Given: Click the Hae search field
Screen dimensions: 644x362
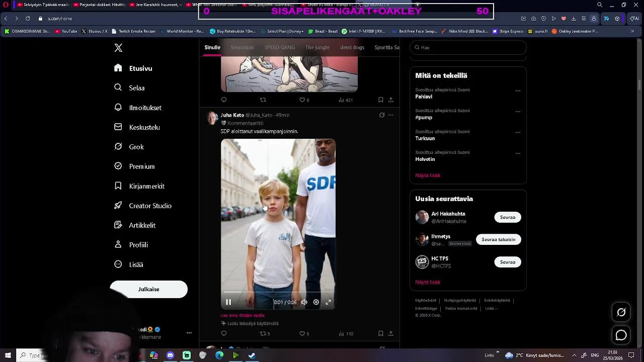Looking at the screenshot, I should [468, 47].
